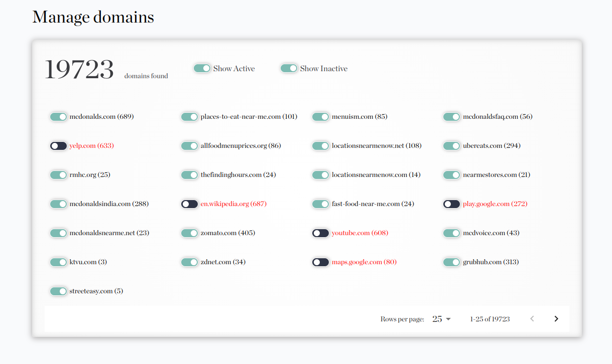Toggle the nearmestores.com switch
This screenshot has height=364, width=612.
pyautogui.click(x=451, y=175)
